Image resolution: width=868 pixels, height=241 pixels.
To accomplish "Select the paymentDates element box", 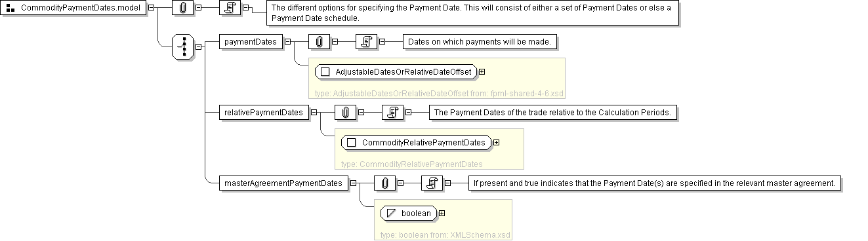I will tap(251, 42).
